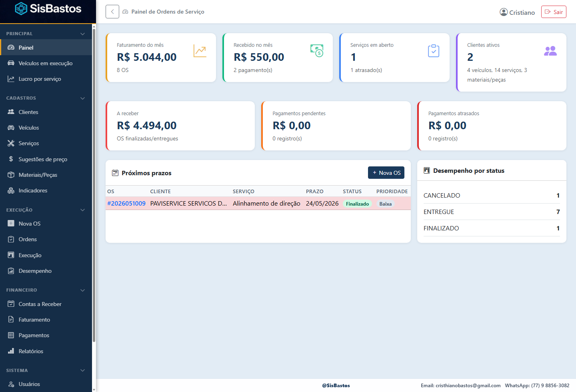Click the dollar icon for Sugestões de preço
The height and width of the screenshot is (392, 576).
point(11,159)
